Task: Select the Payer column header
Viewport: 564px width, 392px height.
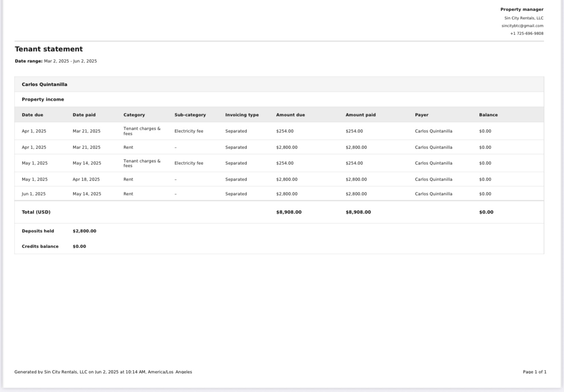Action: click(421, 115)
